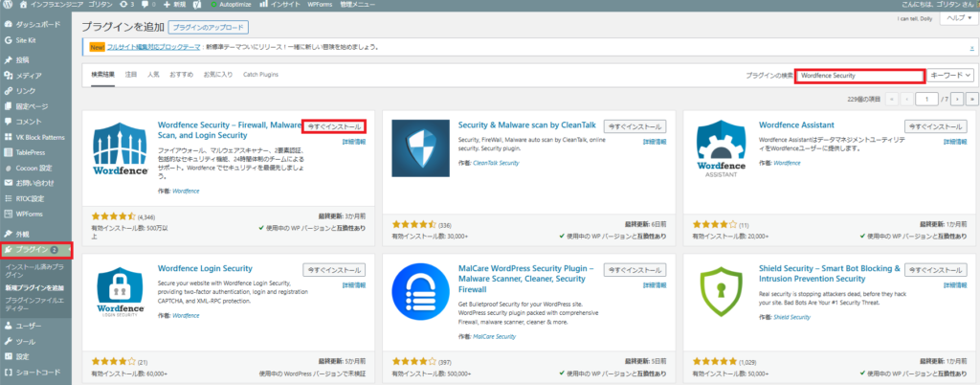
Task: Open the キーワード search type dropdown
Action: 950,75
